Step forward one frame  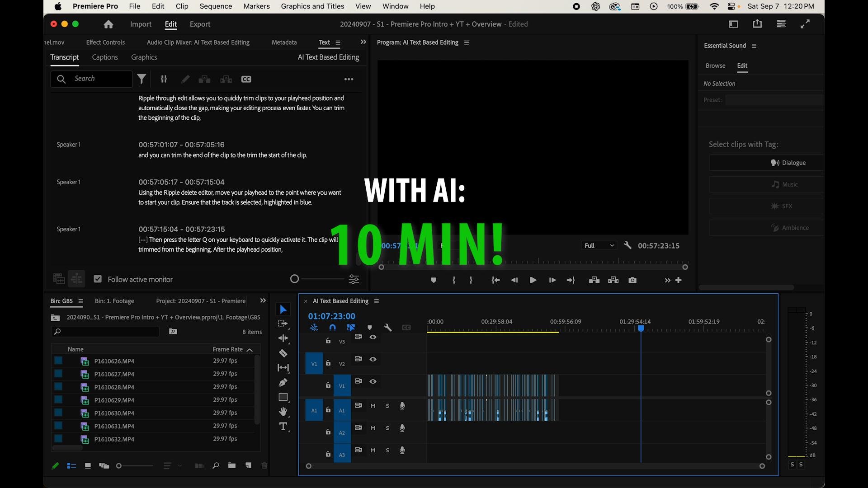coord(552,280)
